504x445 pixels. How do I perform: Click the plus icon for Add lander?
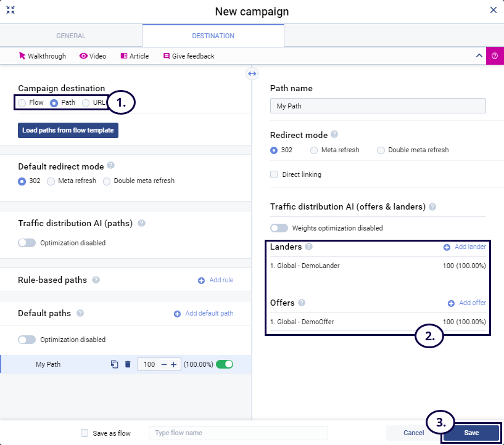(447, 247)
